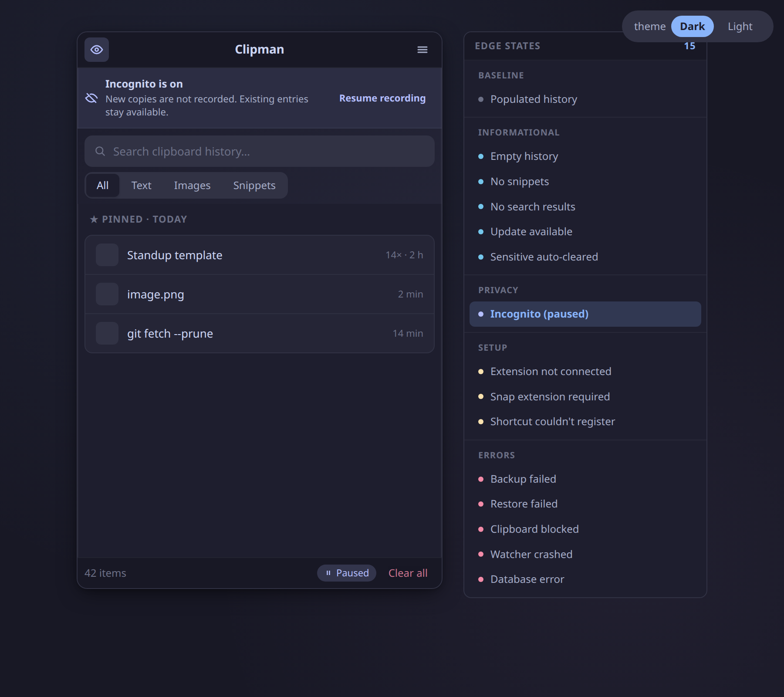This screenshot has width=784, height=697.
Task: Select Watcher crashed state
Action: tap(585, 555)
